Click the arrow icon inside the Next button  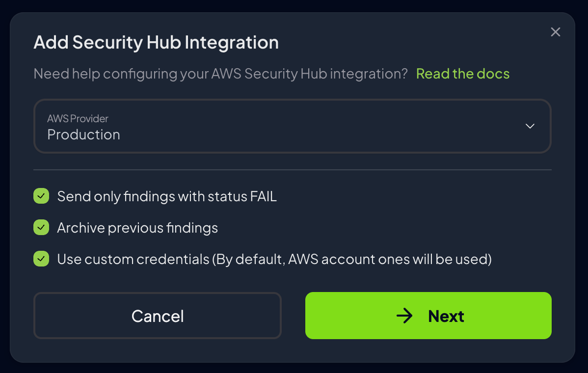click(405, 316)
